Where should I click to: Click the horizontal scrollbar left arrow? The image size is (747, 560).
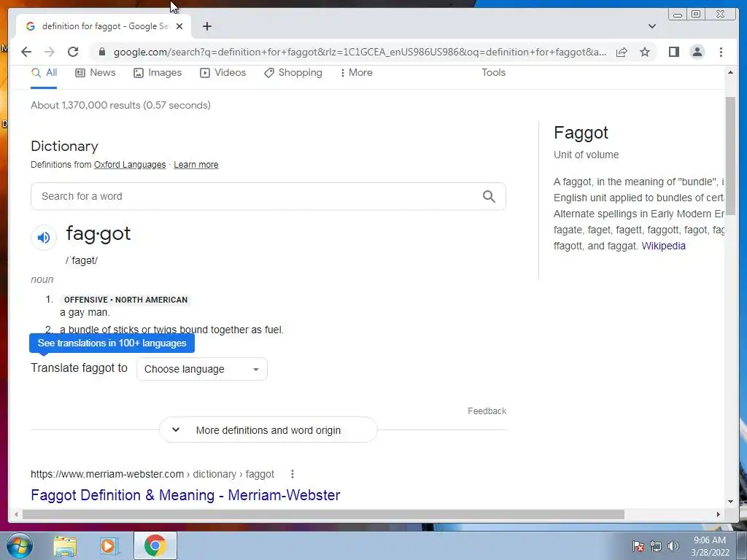16,514
